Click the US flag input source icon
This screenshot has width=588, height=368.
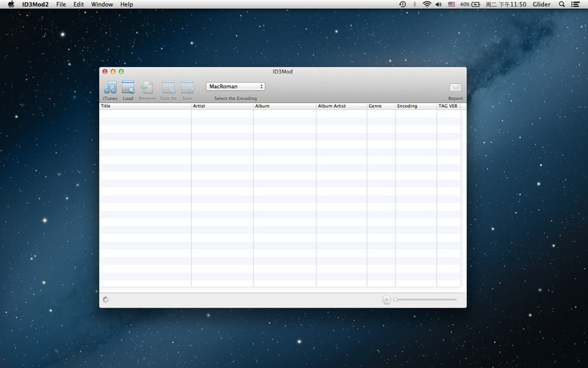point(451,4)
